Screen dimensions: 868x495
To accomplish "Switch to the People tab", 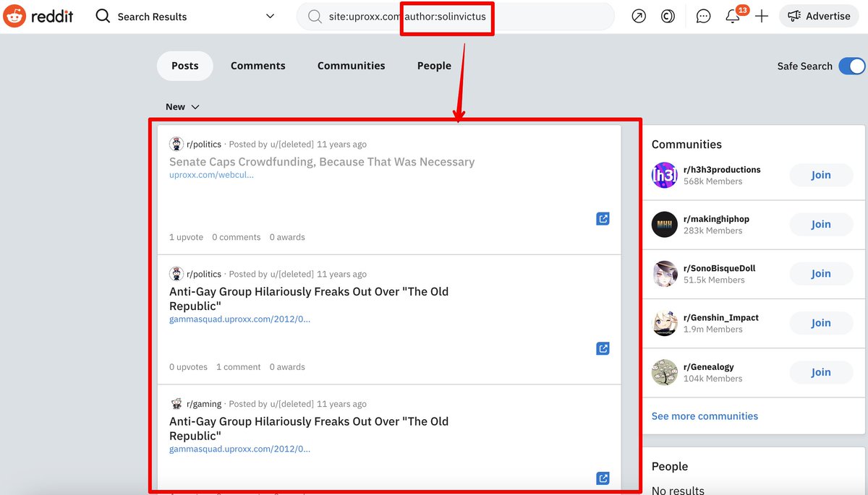I will click(434, 66).
